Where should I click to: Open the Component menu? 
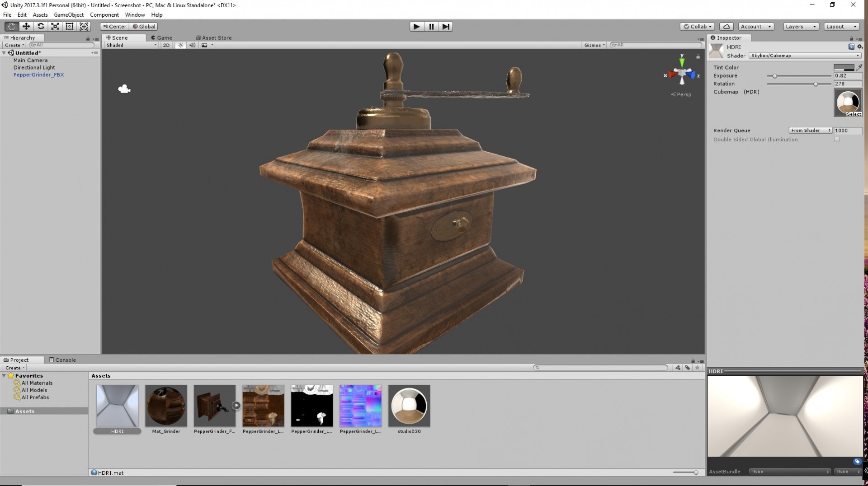coord(104,15)
